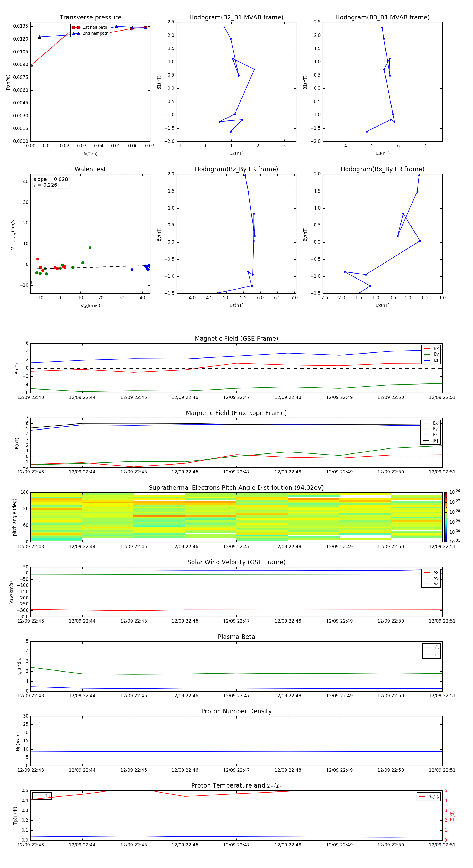Click the 'Plasma Beta' plot title
The height and width of the screenshot is (868, 473).
(x=236, y=637)
